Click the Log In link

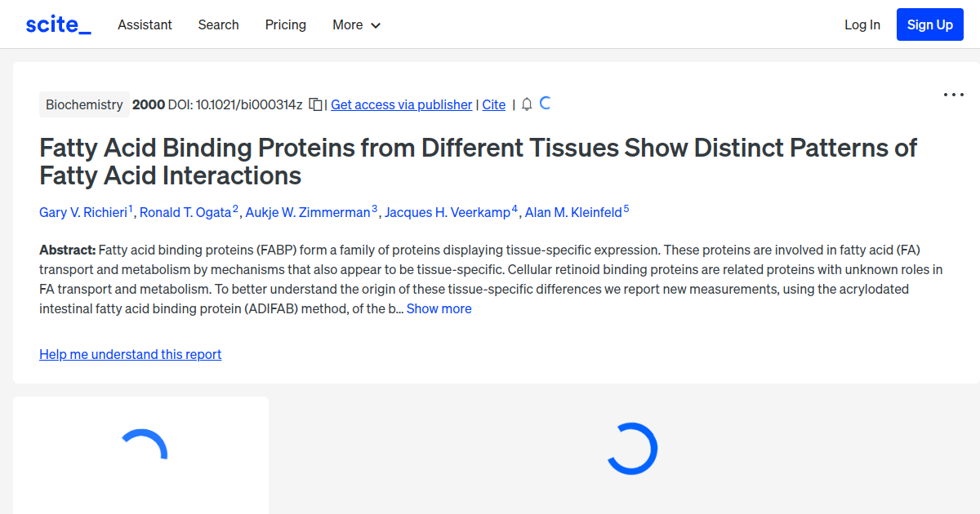tap(862, 24)
